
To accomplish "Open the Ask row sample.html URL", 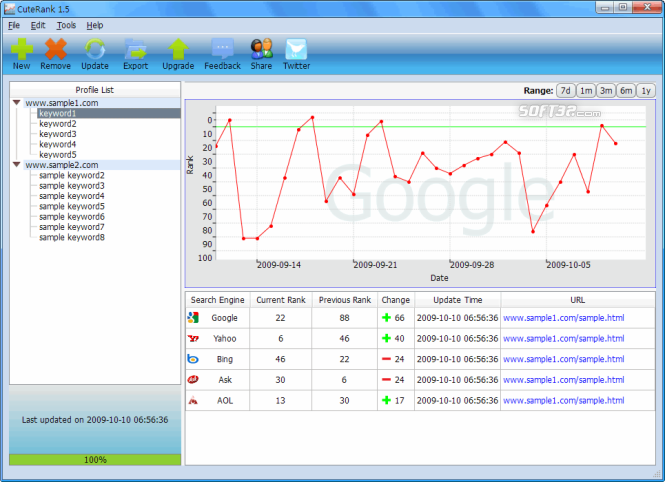I will 563,380.
